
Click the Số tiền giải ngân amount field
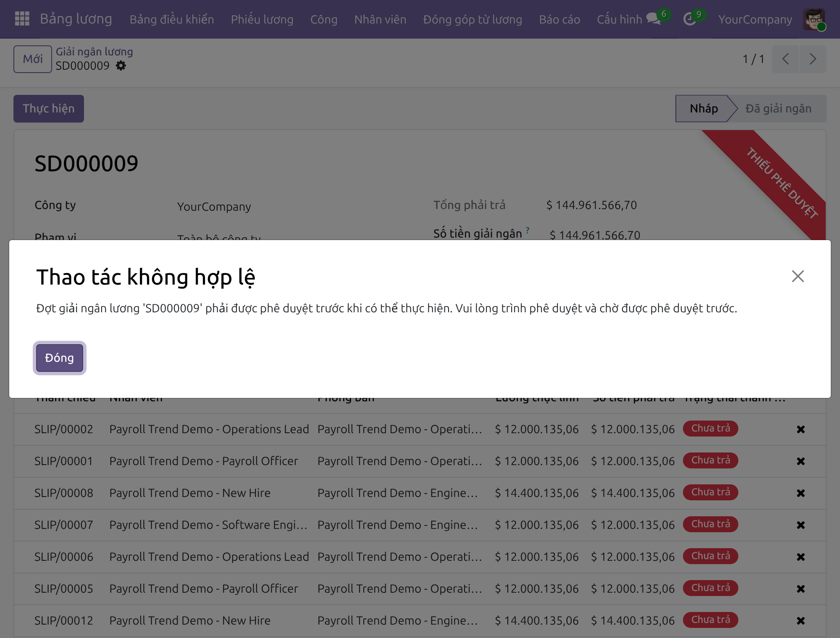point(595,235)
